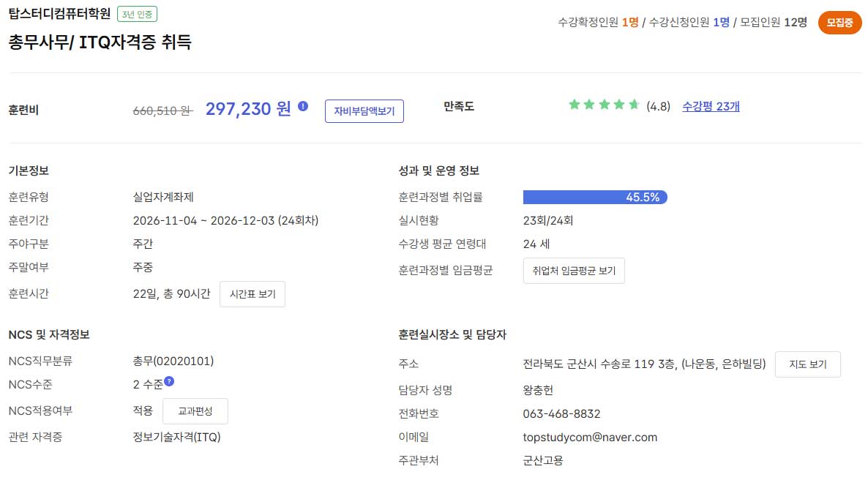Click the 모집인원 12명 text
The width and height of the screenshot is (868, 480).
tap(774, 22)
